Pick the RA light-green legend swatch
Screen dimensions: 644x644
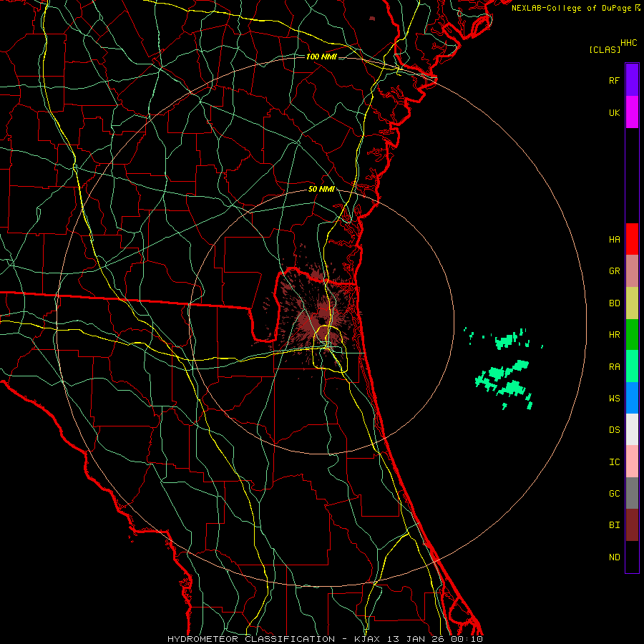(x=632, y=366)
